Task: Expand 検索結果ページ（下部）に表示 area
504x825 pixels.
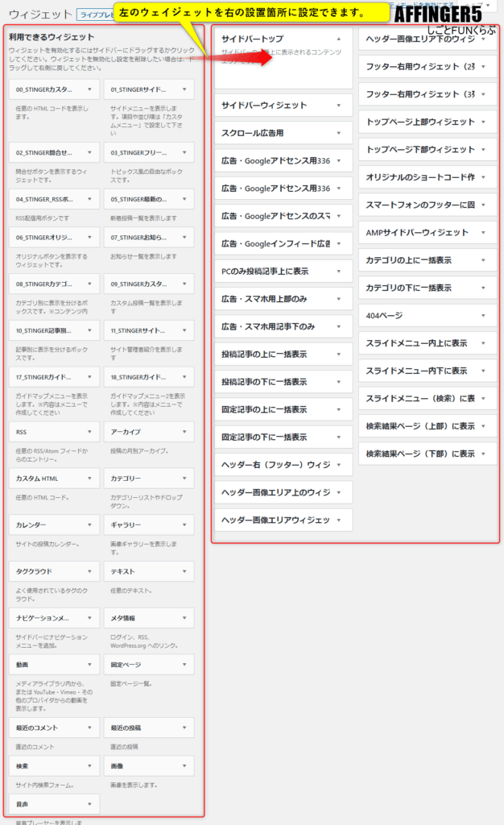Action: pos(483,454)
